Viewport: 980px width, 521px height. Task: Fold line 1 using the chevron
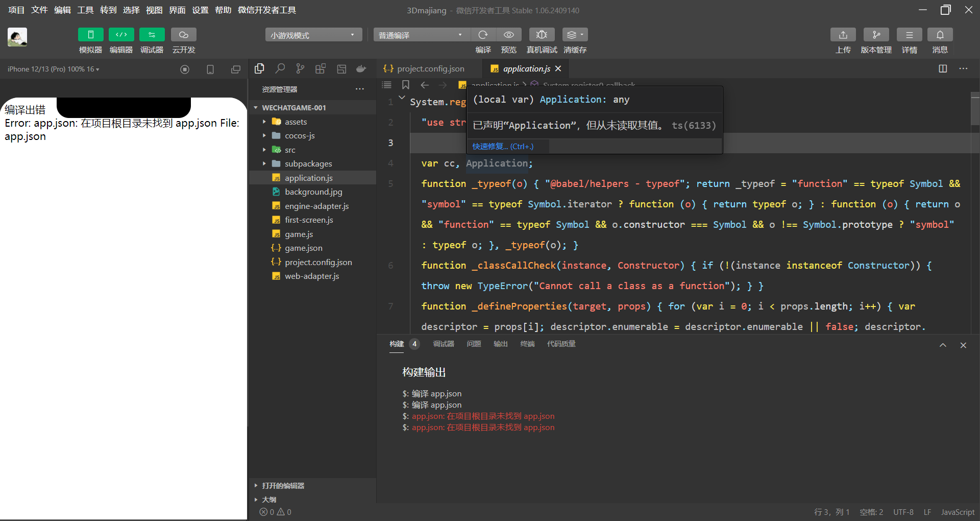point(402,98)
